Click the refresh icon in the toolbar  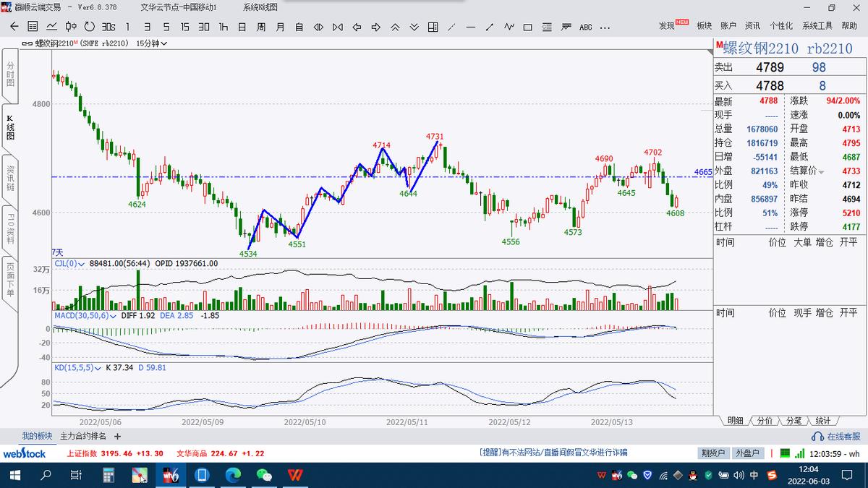click(90, 27)
